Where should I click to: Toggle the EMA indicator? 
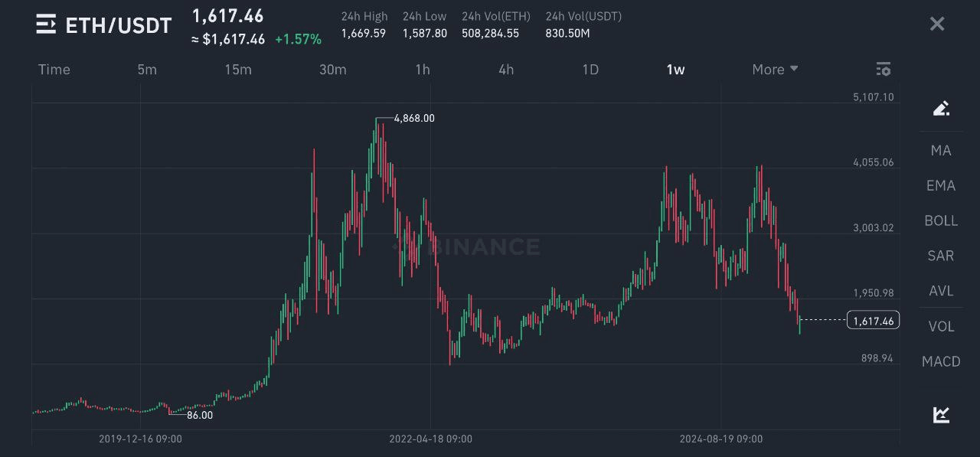pos(941,185)
